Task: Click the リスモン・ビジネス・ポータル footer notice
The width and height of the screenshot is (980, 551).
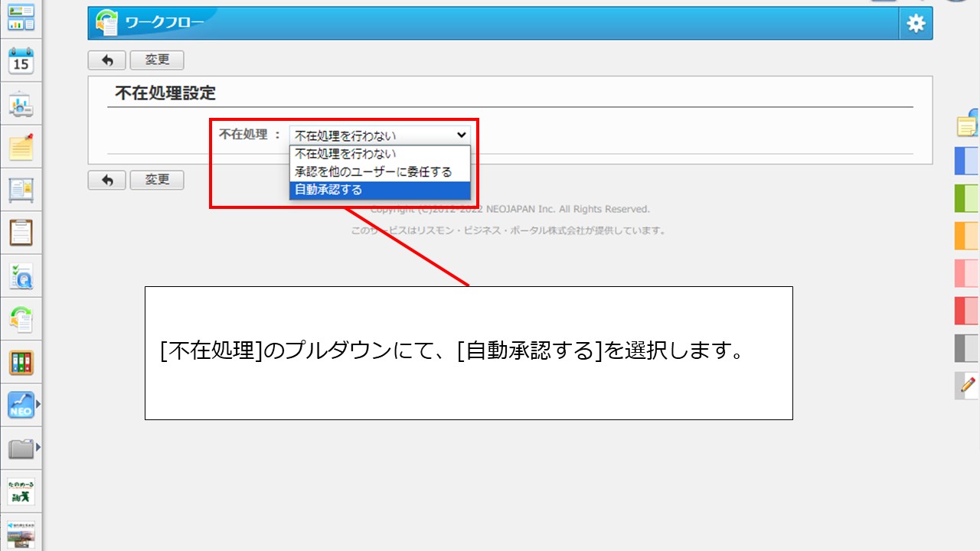Action: click(508, 230)
